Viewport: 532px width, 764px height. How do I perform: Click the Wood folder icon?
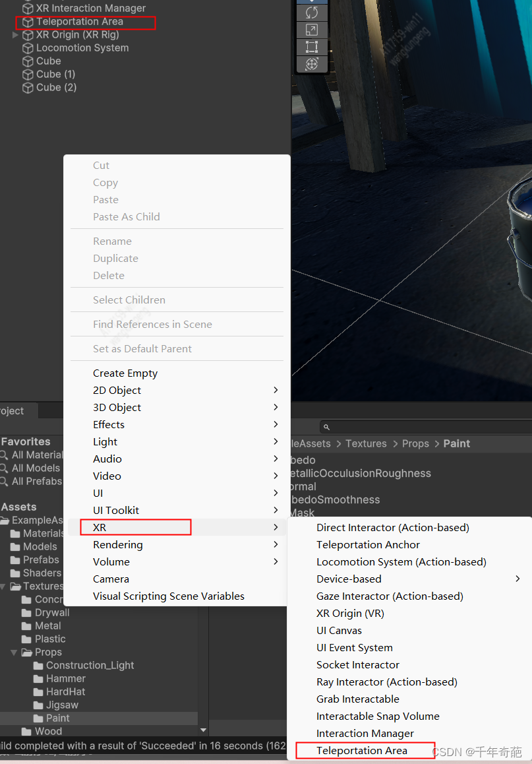[x=27, y=731]
